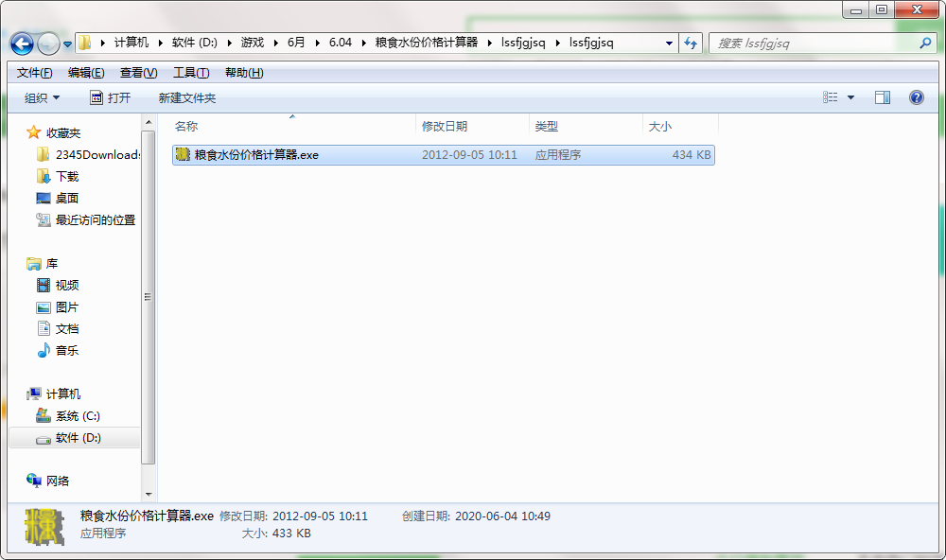Click 粮食水份价格计算器 in address breadcrumb
The height and width of the screenshot is (560, 946).
427,43
